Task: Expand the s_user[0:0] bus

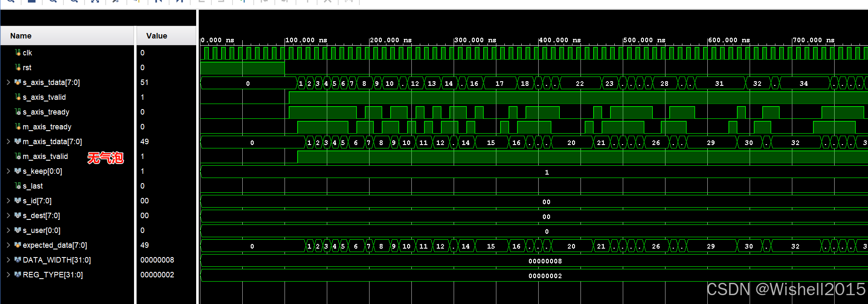Action: (x=8, y=230)
